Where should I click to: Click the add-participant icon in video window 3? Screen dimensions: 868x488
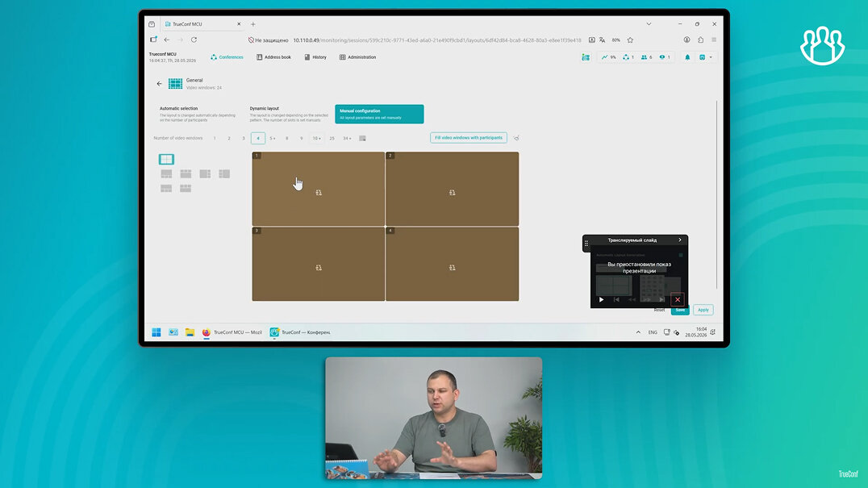(319, 267)
